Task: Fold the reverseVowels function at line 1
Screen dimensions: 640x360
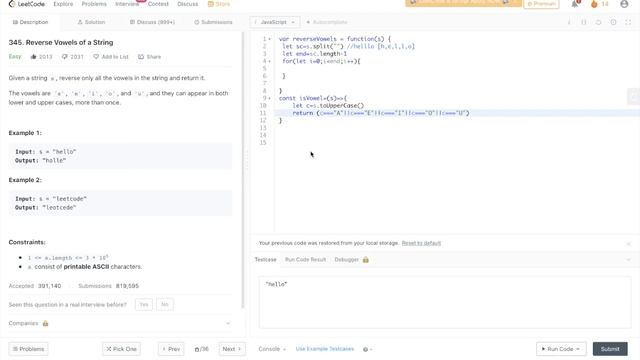Action: tap(269, 39)
